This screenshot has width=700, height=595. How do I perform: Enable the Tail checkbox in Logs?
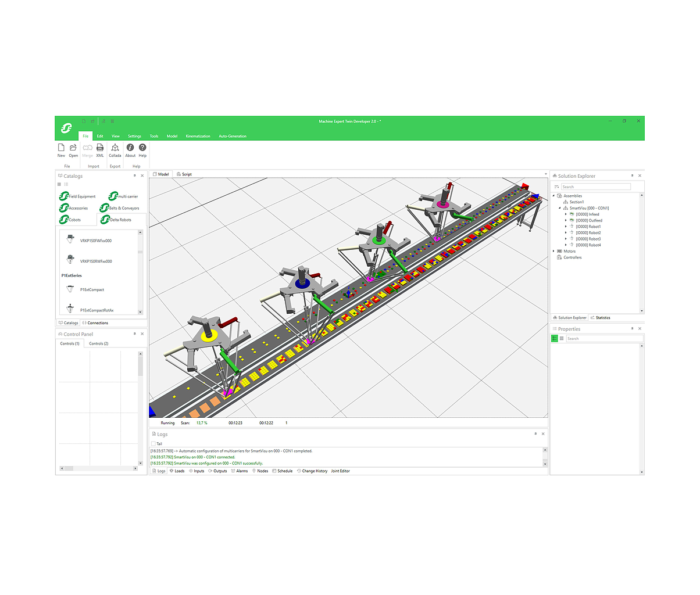pos(153,444)
